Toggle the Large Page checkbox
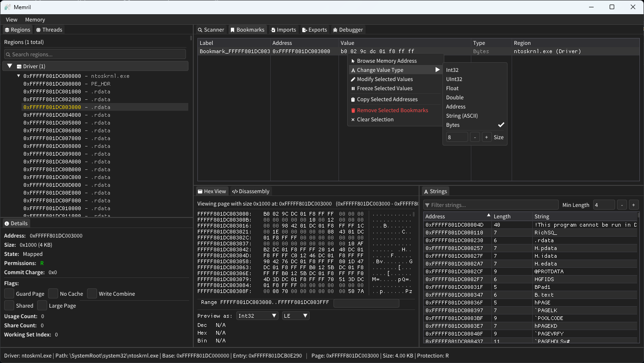The width and height of the screenshot is (644, 363). (42, 305)
